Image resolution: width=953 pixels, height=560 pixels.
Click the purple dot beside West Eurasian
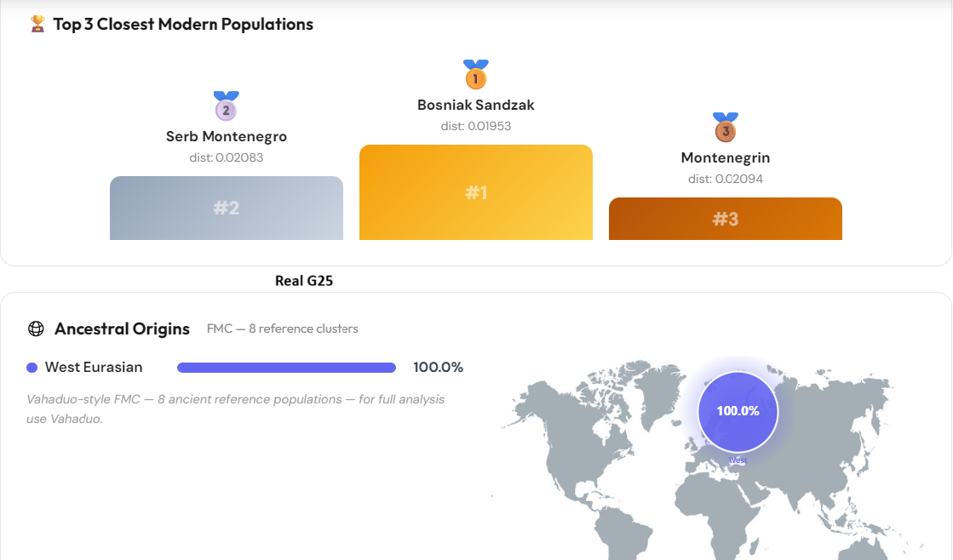32,368
